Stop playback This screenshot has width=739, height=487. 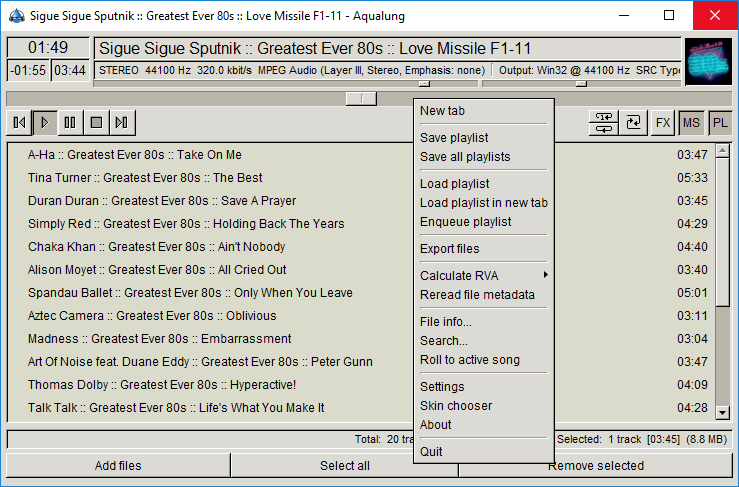pyautogui.click(x=96, y=123)
